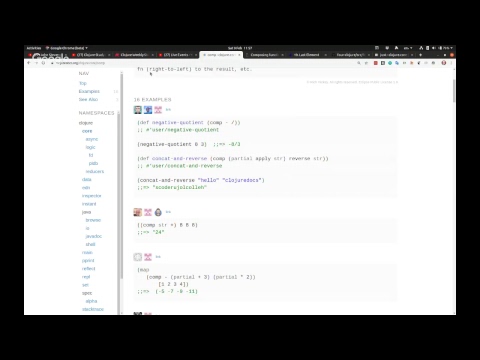
Task: Open the edn namespace link
Action: [x=86, y=188]
